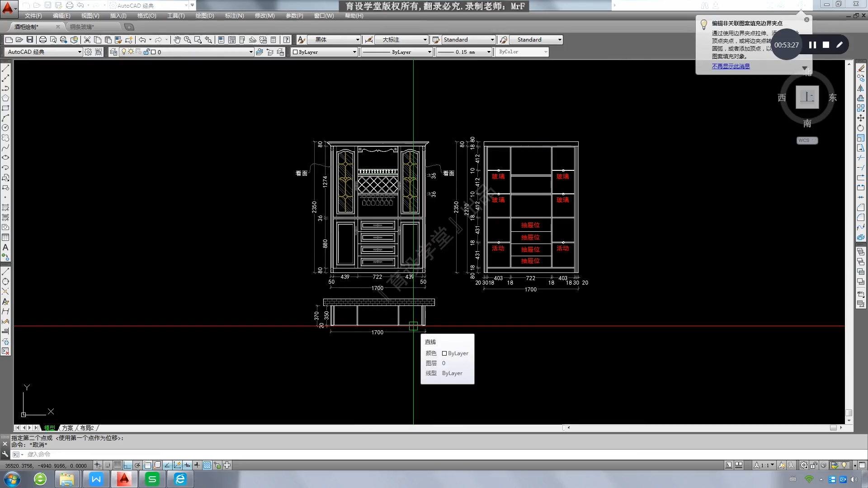Toggle Ortho mode in status bar
The image size is (868, 488).
(x=127, y=465)
